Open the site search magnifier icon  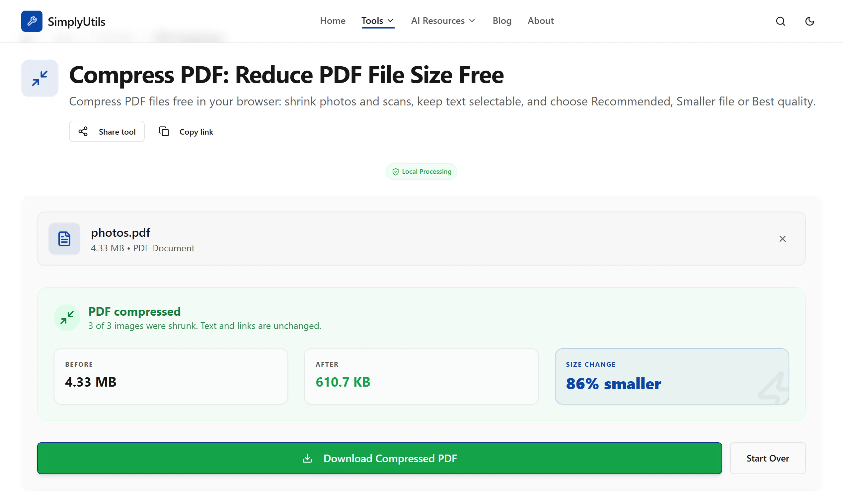[x=781, y=21]
